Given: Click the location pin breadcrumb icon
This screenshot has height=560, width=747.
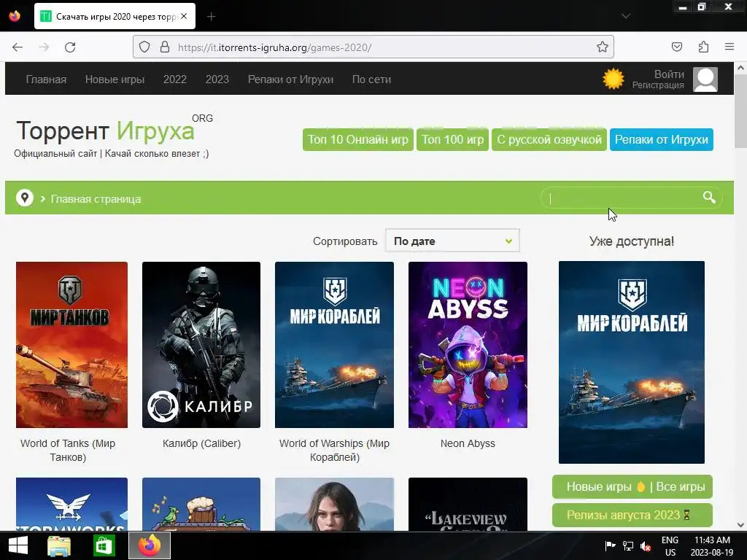Looking at the screenshot, I should pyautogui.click(x=24, y=198).
